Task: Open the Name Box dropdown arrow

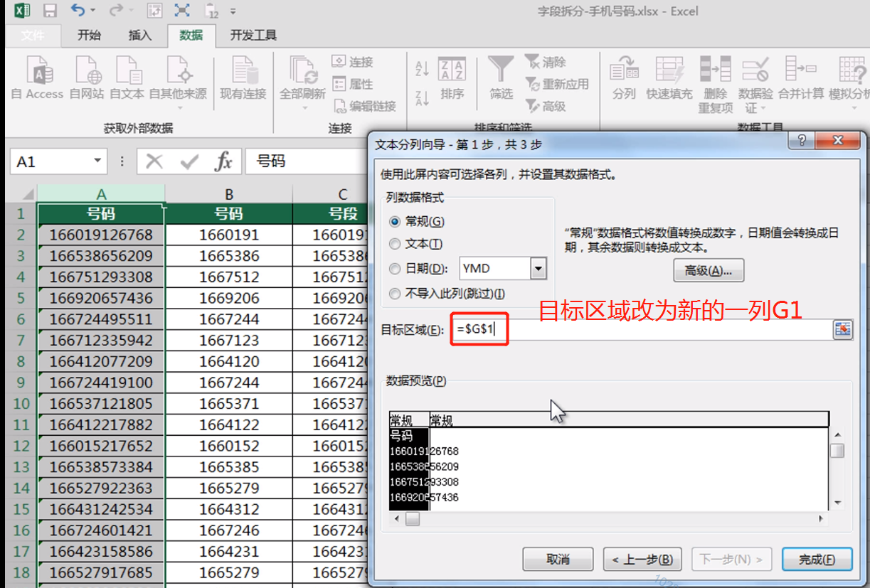Action: click(97, 161)
